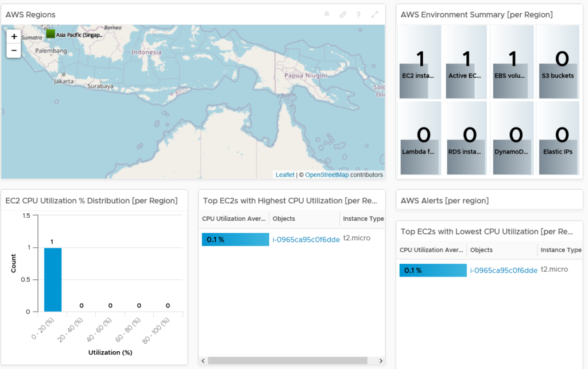Select the EBS volumes summary tile
Screen dimensions: 588x369
point(512,62)
